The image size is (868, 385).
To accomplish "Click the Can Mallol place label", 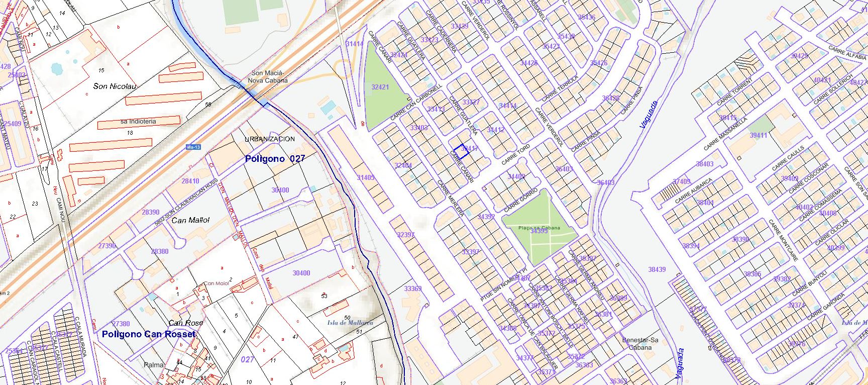I will (x=190, y=220).
